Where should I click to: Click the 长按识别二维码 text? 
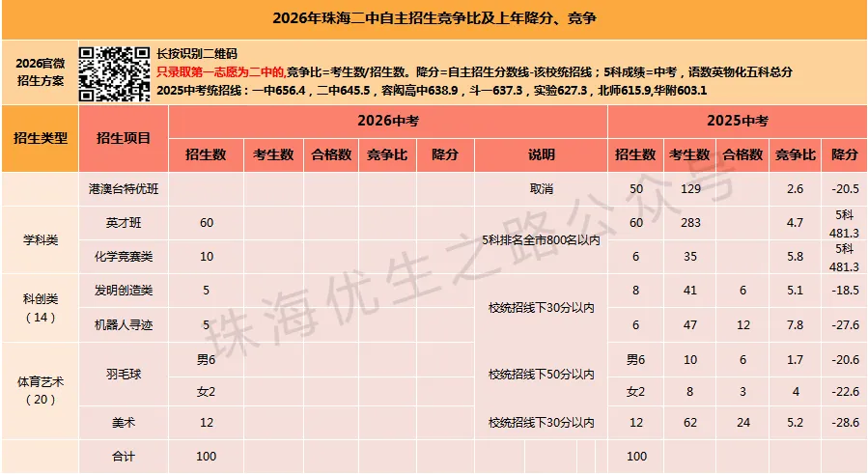click(197, 54)
